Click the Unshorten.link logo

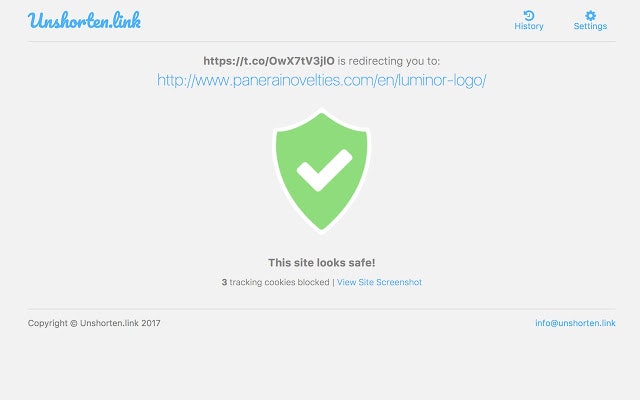click(84, 20)
